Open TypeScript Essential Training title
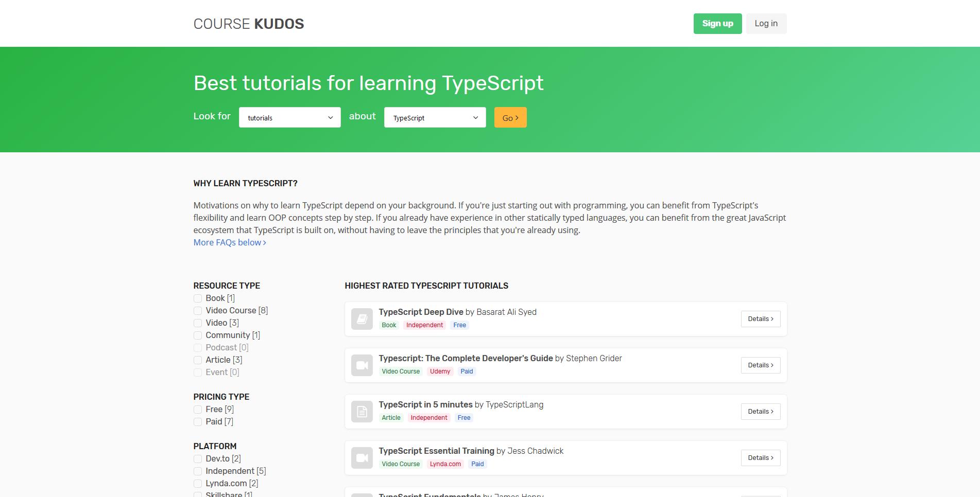The width and height of the screenshot is (980, 497). point(437,451)
